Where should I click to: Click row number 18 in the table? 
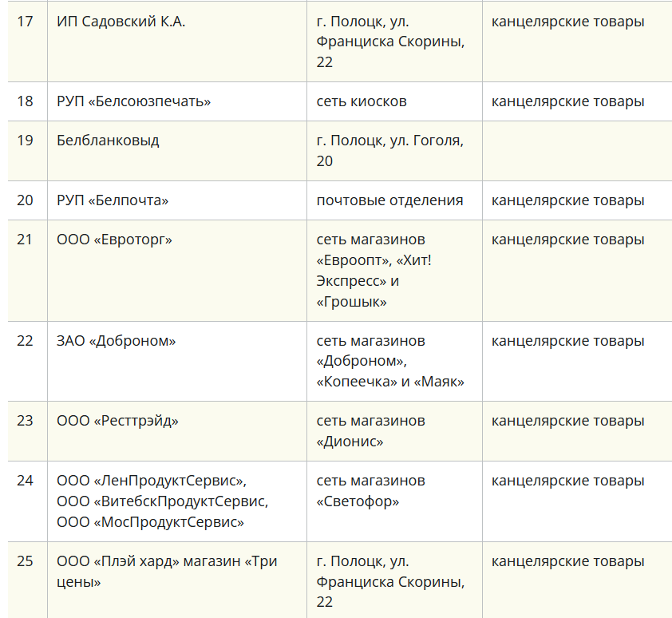[x=25, y=101]
